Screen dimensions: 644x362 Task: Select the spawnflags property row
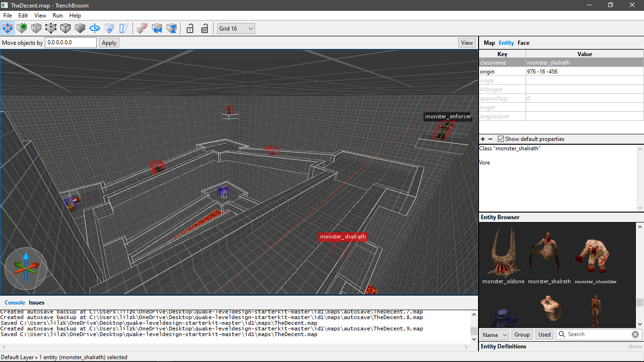[561, 99]
